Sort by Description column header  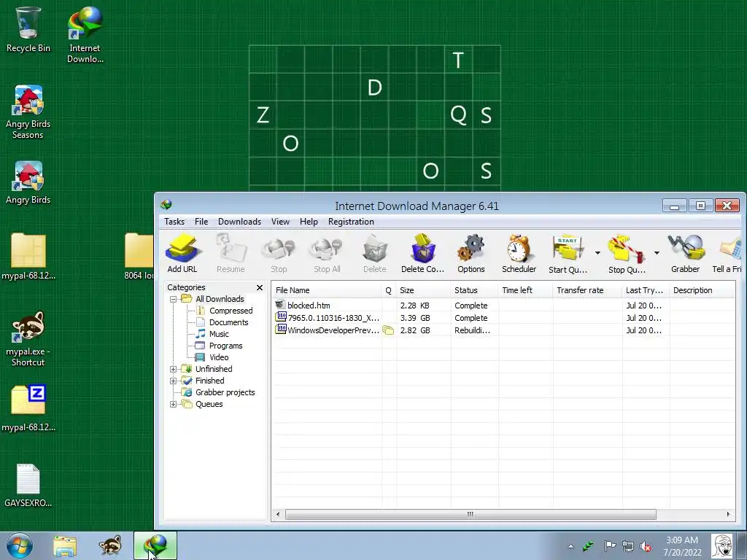[701, 290]
